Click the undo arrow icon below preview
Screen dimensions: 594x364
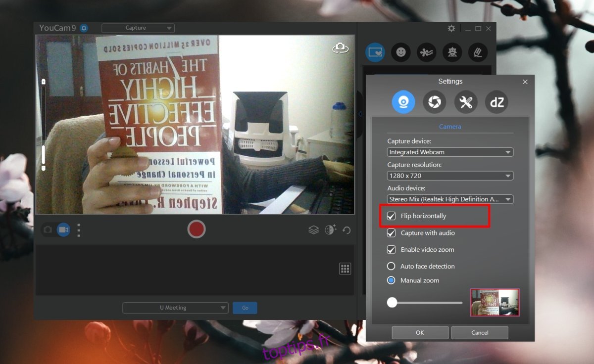[346, 230]
